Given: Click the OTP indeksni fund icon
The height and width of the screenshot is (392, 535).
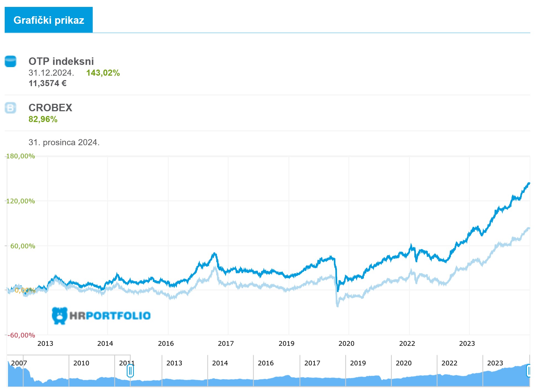Looking at the screenshot, I should (10, 61).
